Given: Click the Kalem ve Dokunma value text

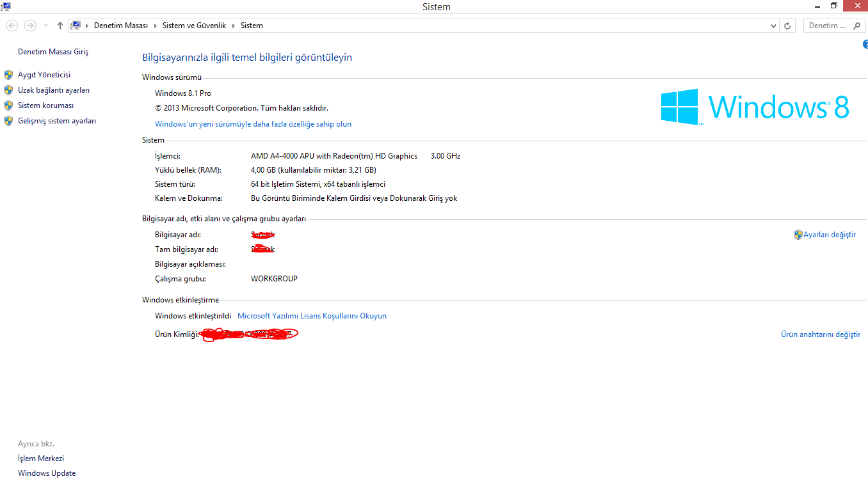Looking at the screenshot, I should click(354, 198).
